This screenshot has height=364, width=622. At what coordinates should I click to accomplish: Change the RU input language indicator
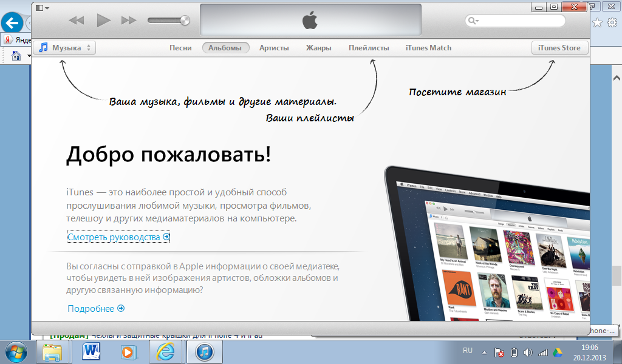point(468,351)
